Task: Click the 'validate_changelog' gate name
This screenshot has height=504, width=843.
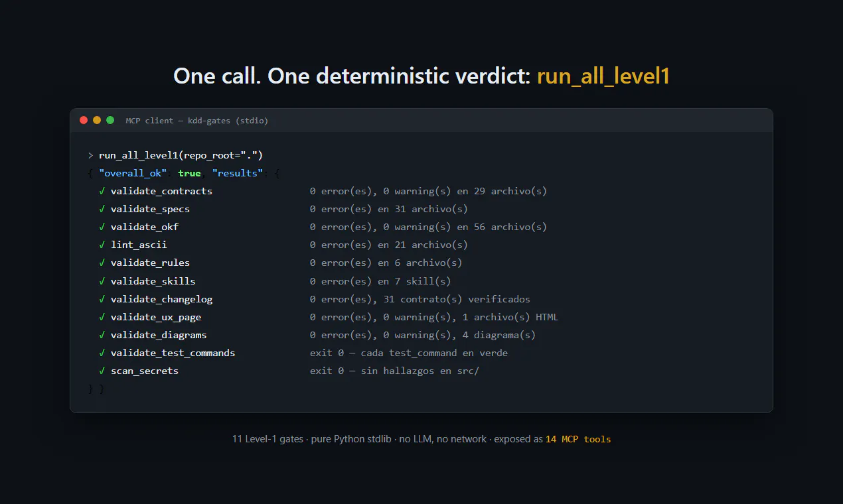Action: pos(161,299)
